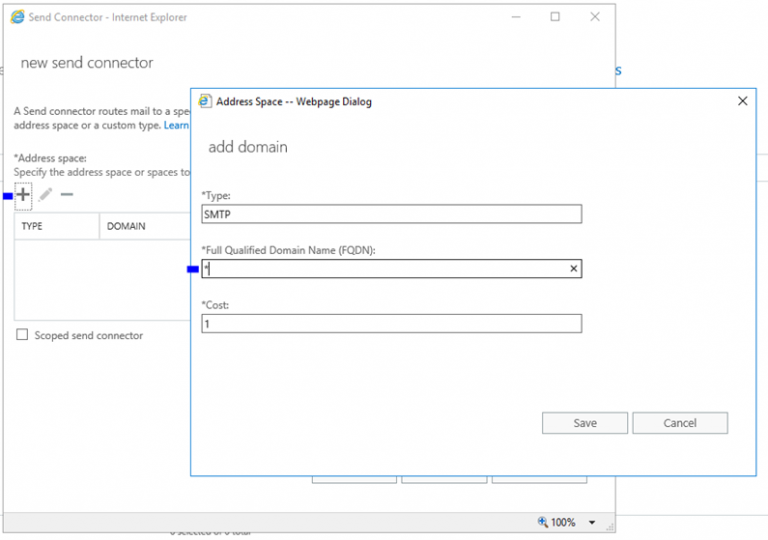This screenshot has width=768, height=540.
Task: Click the pencil edit icon
Action: (46, 195)
